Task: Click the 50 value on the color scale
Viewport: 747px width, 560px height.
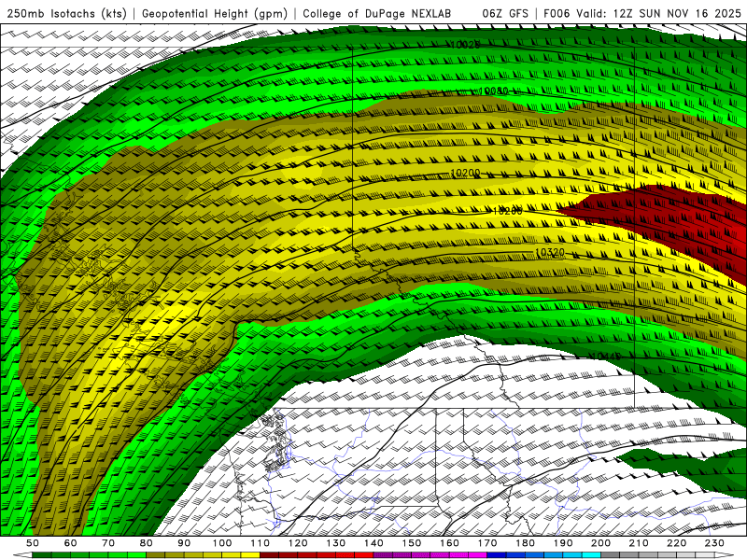Action: click(x=33, y=543)
